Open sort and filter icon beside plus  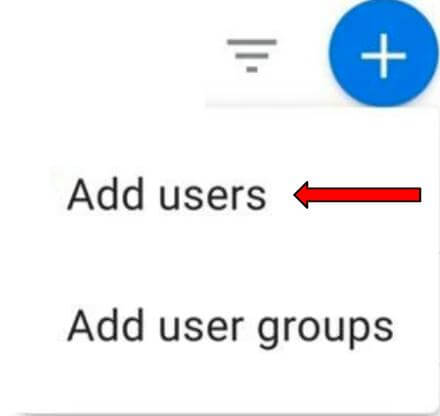click(x=252, y=56)
